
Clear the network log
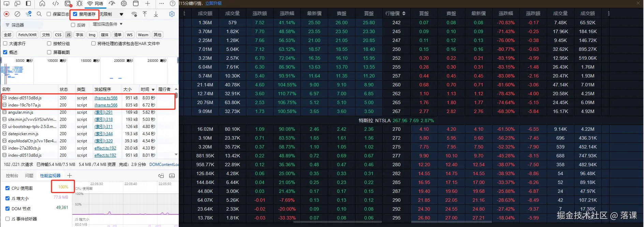(17, 14)
